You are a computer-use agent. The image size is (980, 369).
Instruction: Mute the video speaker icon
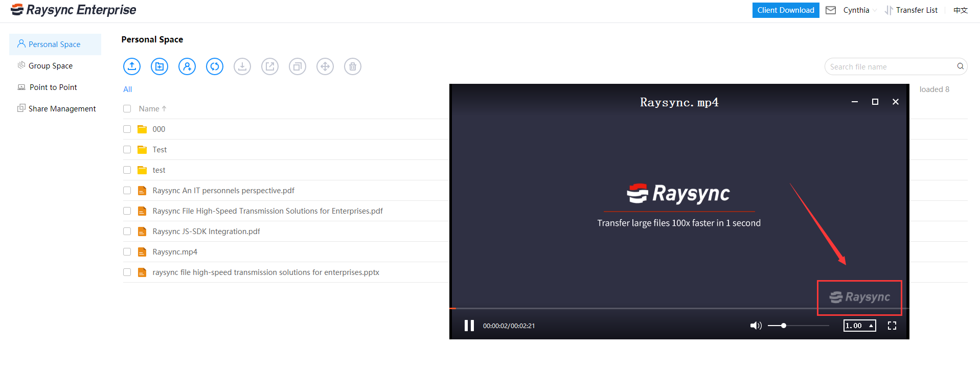coord(756,326)
